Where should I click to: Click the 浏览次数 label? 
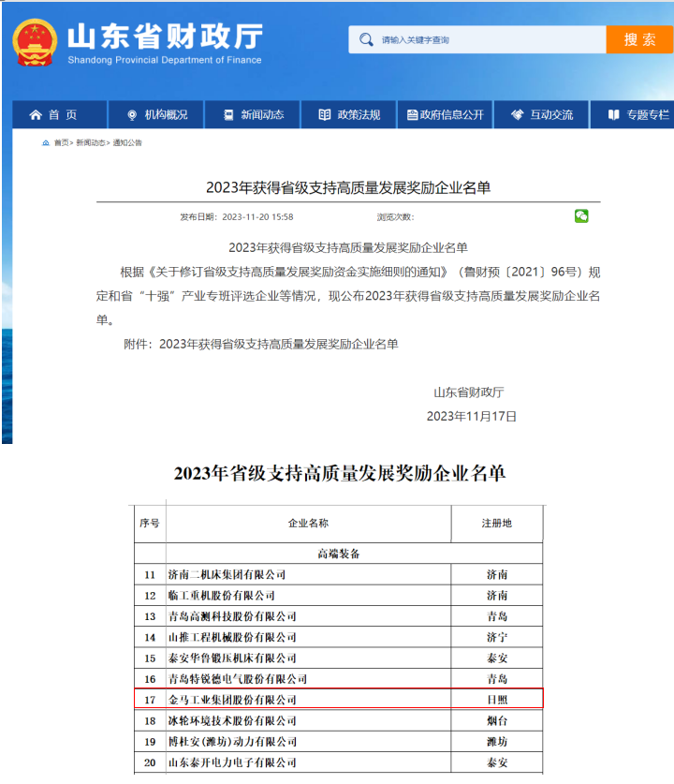point(395,217)
